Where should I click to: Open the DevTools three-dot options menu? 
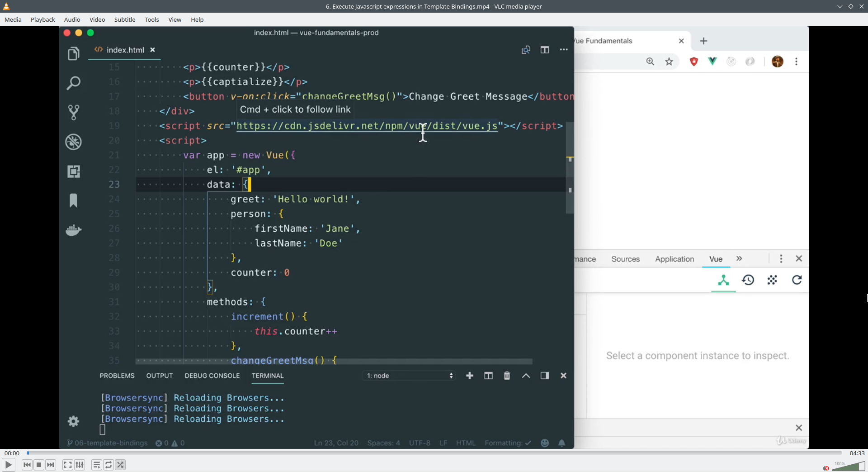[x=781, y=258]
